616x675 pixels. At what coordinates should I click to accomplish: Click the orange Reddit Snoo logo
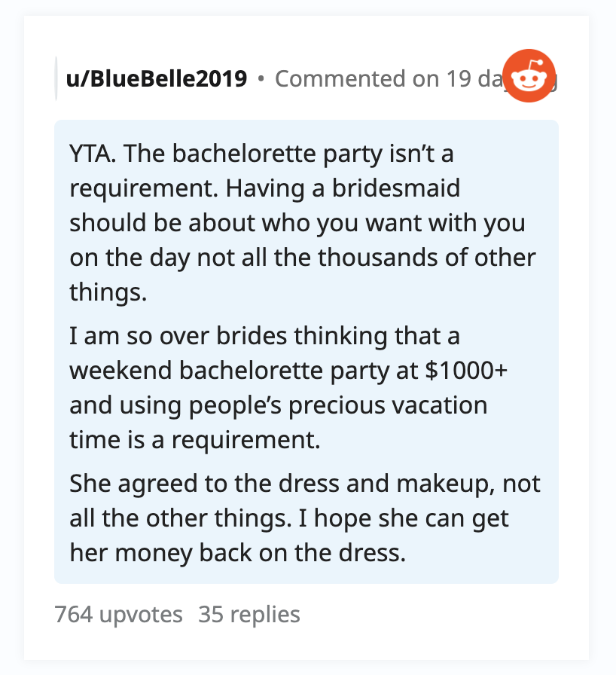(529, 76)
